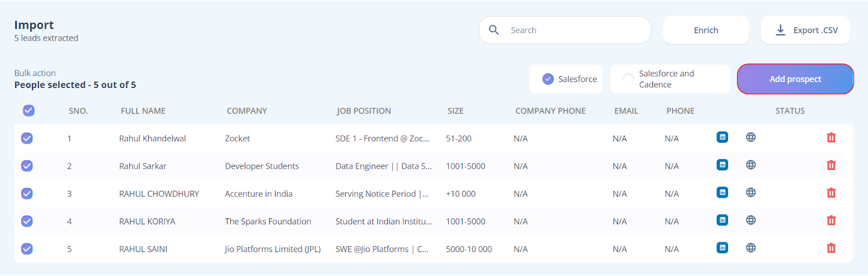Select the Salesforce option
The image size is (868, 276).
pos(566,79)
